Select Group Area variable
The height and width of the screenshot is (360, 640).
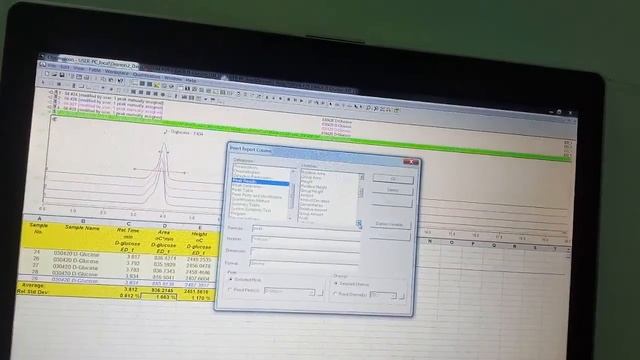tap(311, 178)
